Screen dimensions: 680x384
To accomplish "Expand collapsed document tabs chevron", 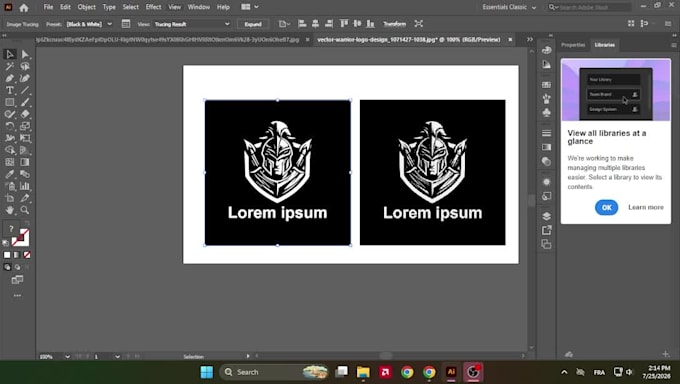I will coord(530,39).
